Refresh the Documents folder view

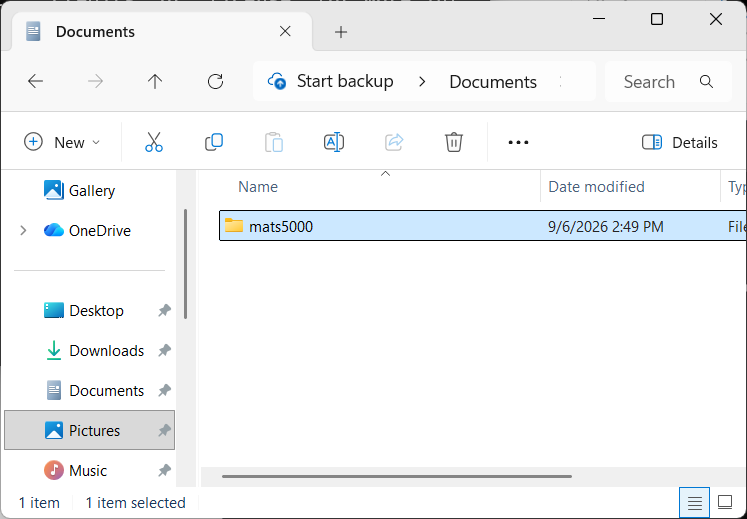(215, 81)
